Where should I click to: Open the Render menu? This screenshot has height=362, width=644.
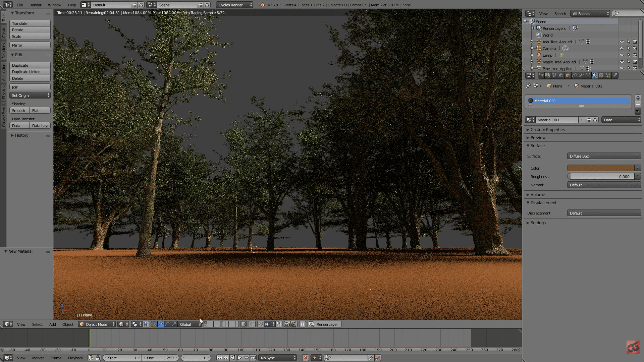coord(35,5)
